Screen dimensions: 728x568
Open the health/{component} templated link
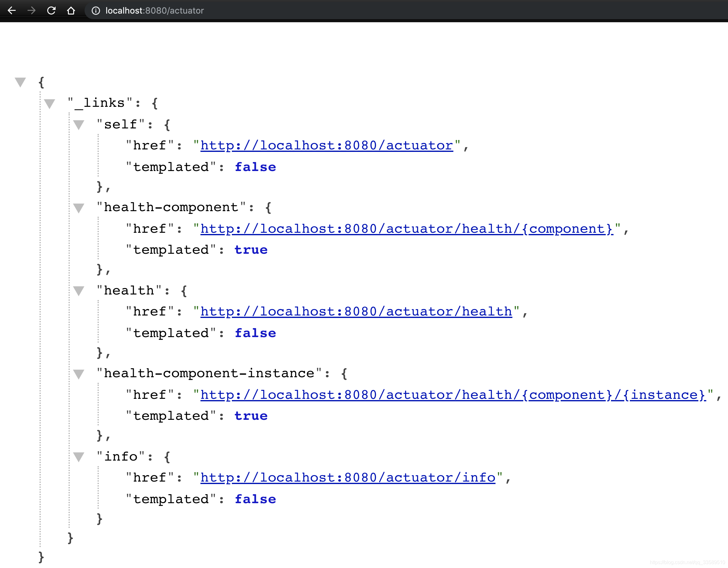(x=406, y=229)
